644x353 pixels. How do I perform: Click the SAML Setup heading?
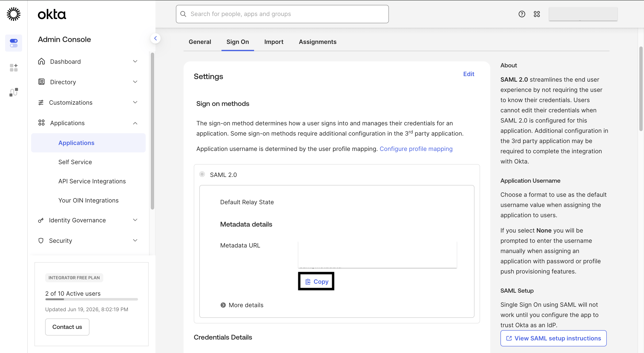click(517, 291)
